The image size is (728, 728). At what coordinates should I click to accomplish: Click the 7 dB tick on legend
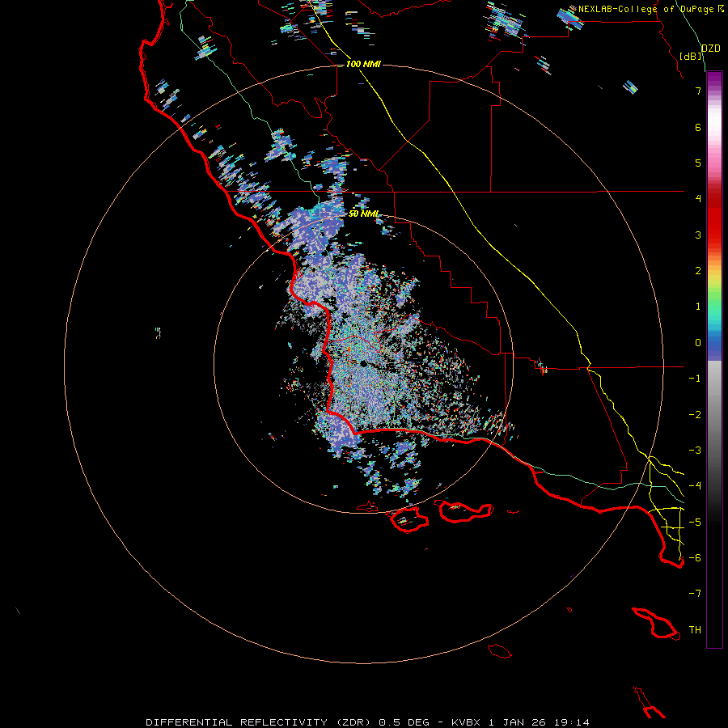pos(698,91)
